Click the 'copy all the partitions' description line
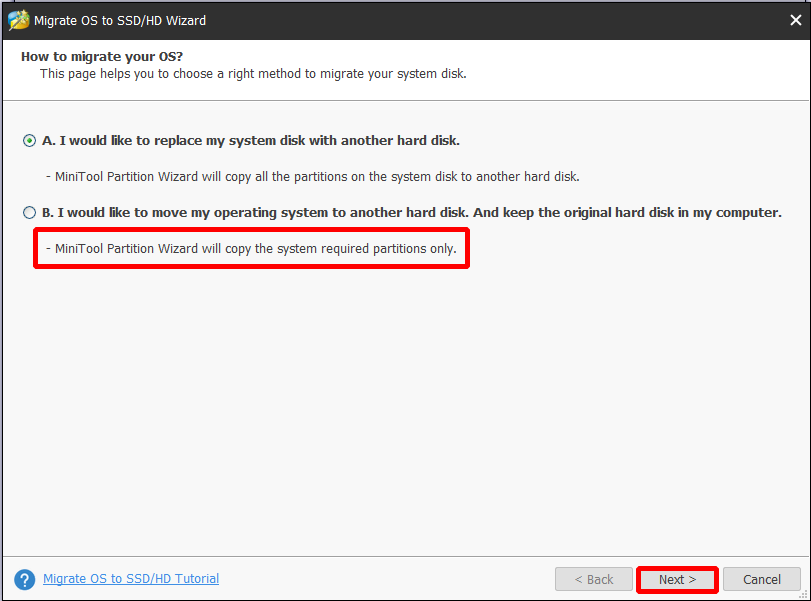The height and width of the screenshot is (601, 811). (x=313, y=177)
